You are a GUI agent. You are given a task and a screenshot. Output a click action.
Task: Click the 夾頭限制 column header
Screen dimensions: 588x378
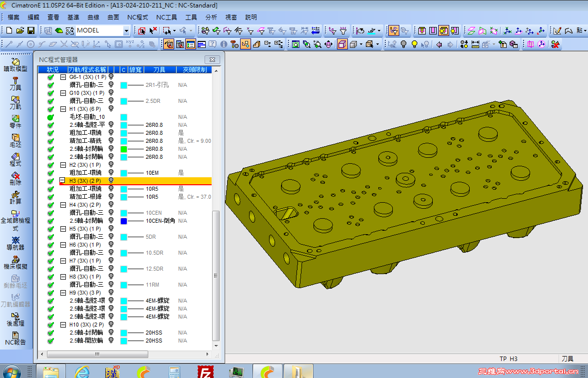tap(194, 70)
